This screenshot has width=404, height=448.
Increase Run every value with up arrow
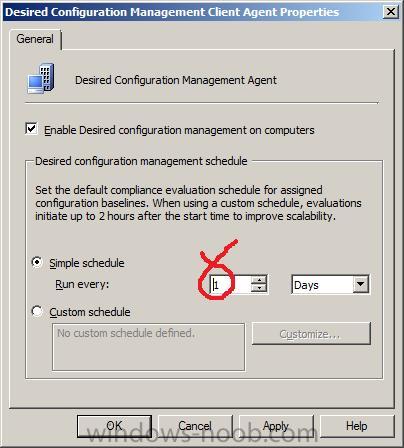coord(259,280)
